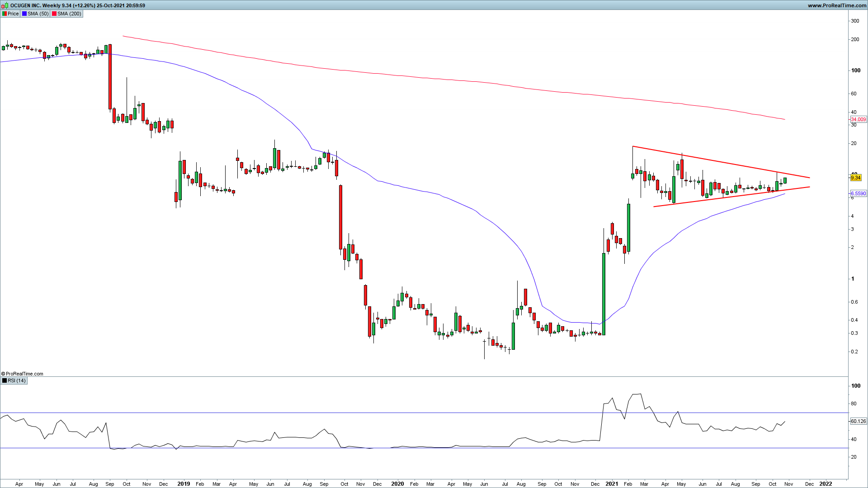Image resolution: width=868 pixels, height=488 pixels.
Task: Select the upper red triangle trendline
Action: (723, 162)
